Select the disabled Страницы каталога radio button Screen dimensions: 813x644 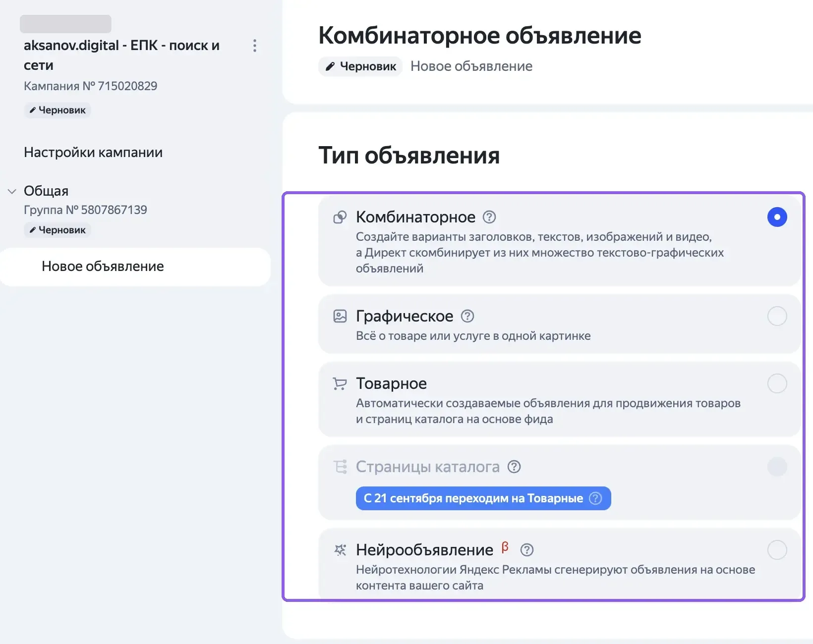tap(777, 467)
